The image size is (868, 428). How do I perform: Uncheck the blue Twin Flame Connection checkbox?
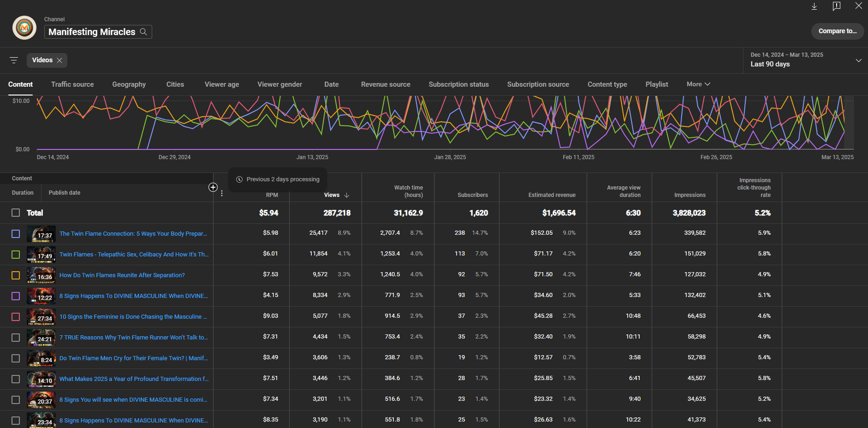coord(16,234)
